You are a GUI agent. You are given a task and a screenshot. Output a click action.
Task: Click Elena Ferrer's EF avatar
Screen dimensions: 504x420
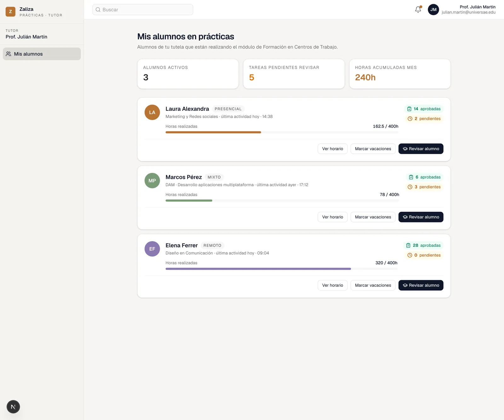pos(152,249)
